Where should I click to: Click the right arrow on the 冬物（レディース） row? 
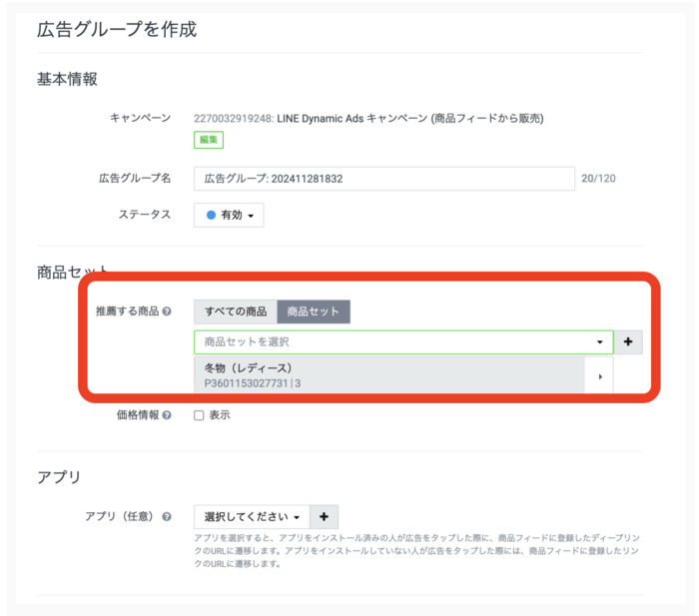pyautogui.click(x=599, y=376)
